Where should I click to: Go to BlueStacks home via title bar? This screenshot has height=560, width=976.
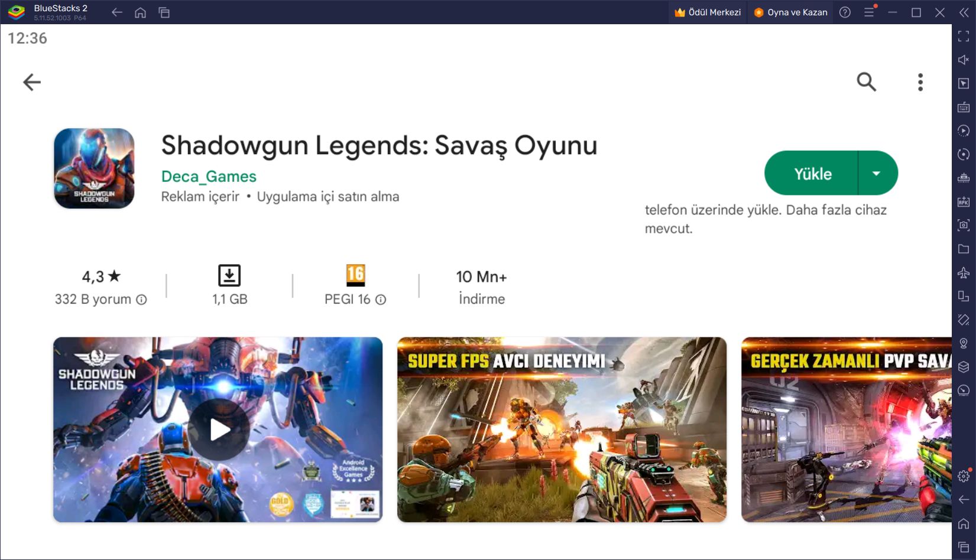[x=140, y=12]
